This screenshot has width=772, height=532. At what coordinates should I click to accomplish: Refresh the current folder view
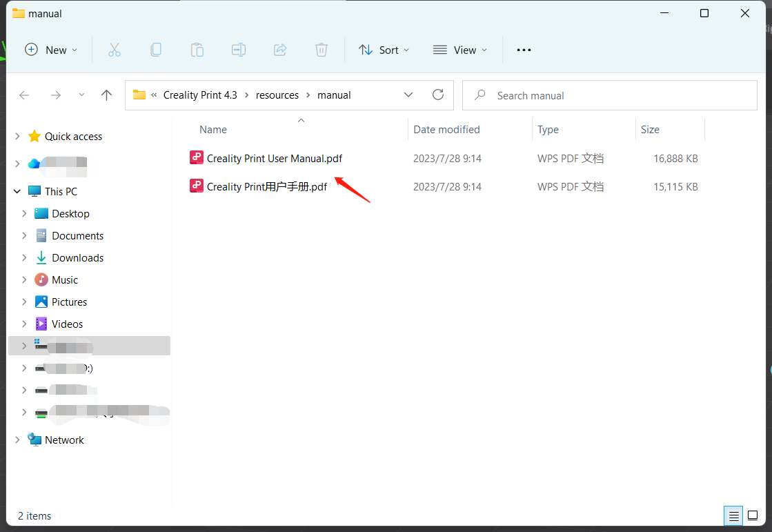pos(438,95)
